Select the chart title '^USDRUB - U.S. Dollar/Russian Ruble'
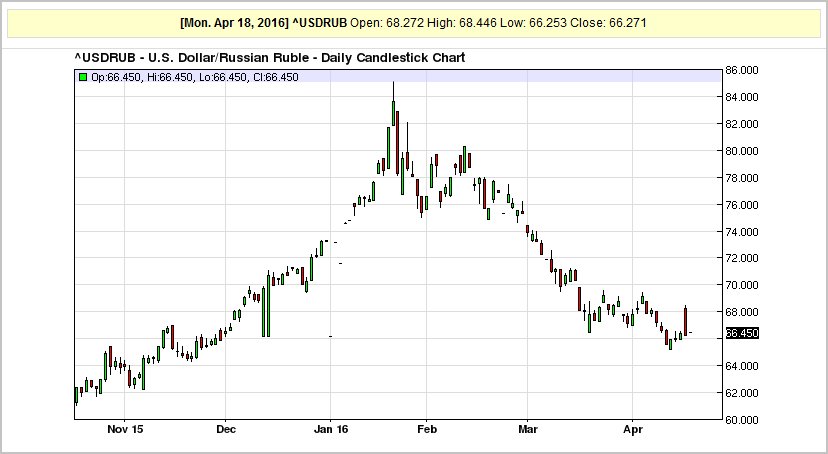Image resolution: width=828 pixels, height=454 pixels. click(x=191, y=58)
